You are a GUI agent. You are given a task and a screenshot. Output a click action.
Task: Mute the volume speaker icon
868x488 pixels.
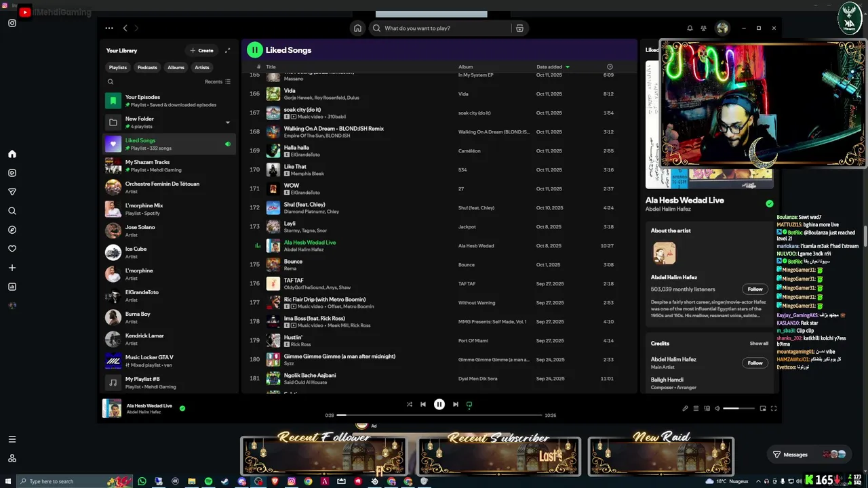point(717,409)
